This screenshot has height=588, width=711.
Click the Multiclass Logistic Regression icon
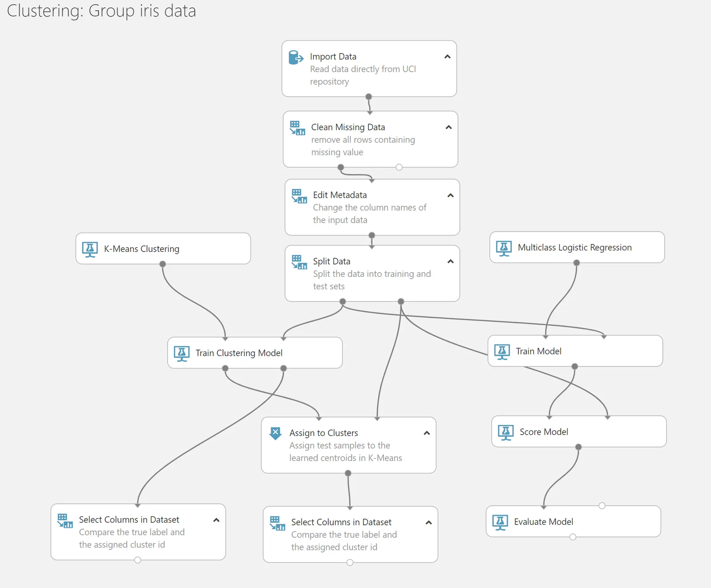(x=504, y=248)
